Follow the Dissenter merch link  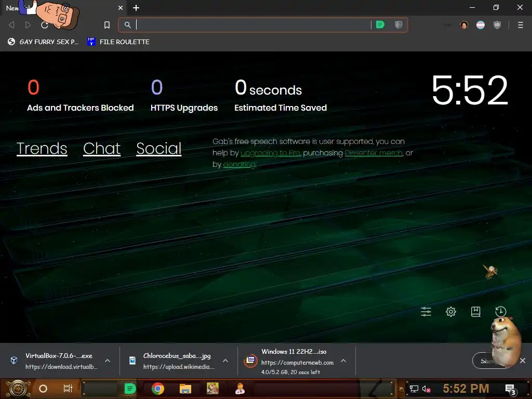[374, 153]
